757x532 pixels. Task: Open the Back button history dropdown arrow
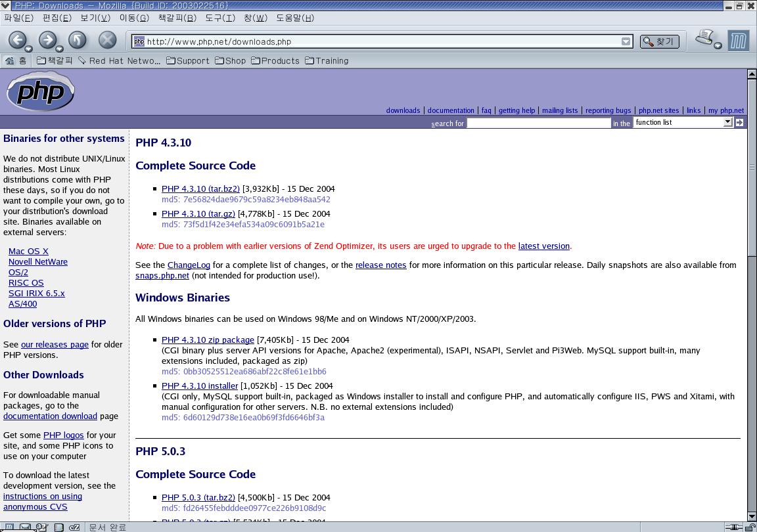point(28,49)
